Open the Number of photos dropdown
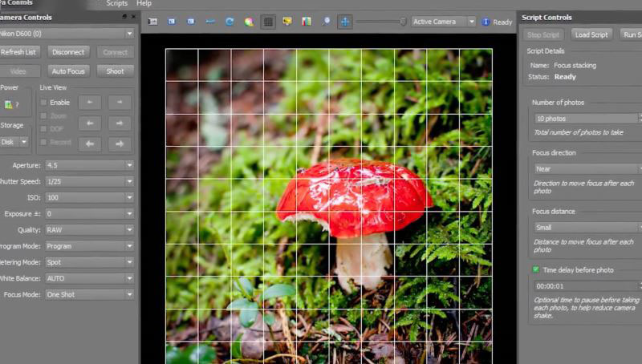Screen dimensions: 642x364 tap(588, 119)
